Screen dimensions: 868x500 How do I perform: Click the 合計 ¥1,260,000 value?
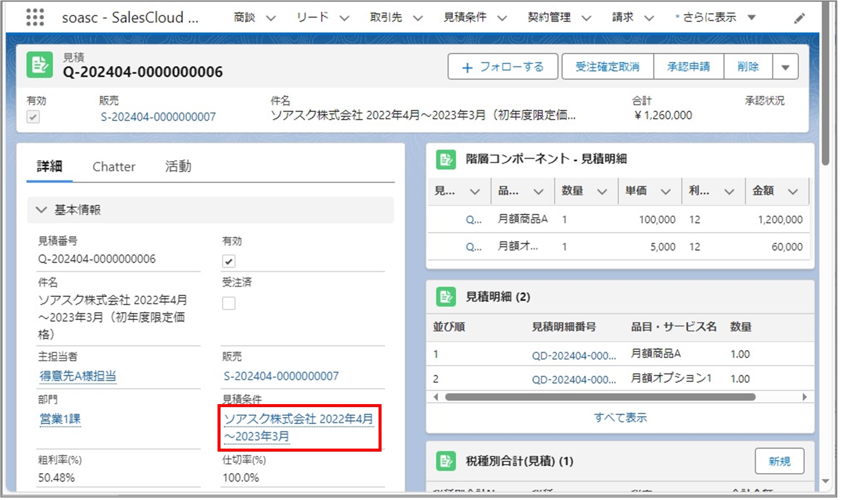click(662, 115)
